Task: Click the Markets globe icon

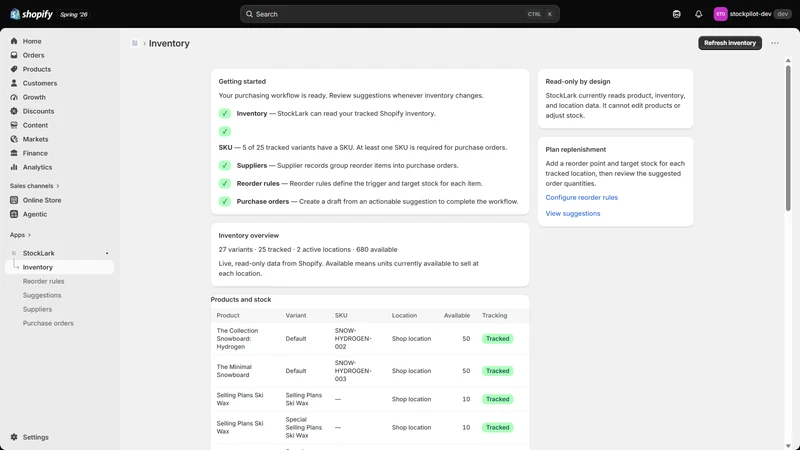Action: [14, 139]
